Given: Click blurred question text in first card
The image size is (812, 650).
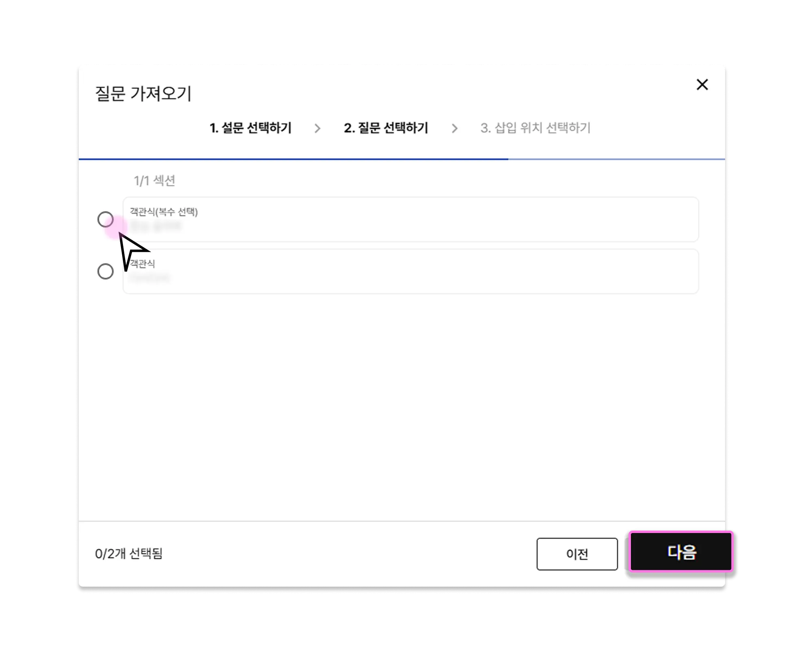Looking at the screenshot, I should 156,226.
